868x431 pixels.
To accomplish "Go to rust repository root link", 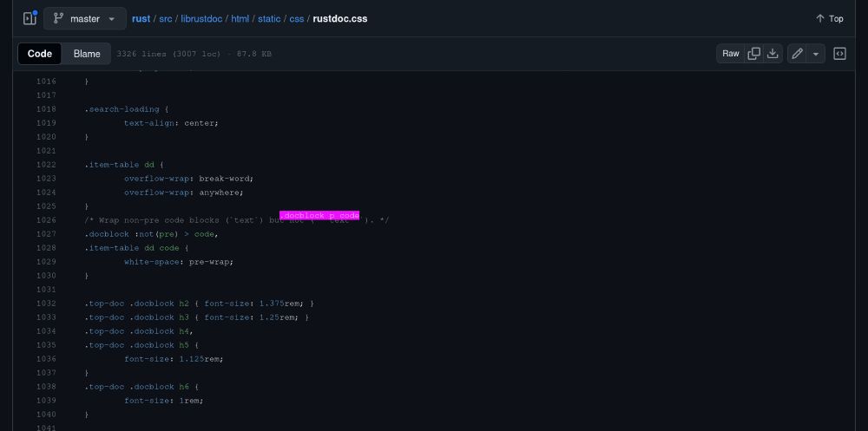I will click(141, 18).
